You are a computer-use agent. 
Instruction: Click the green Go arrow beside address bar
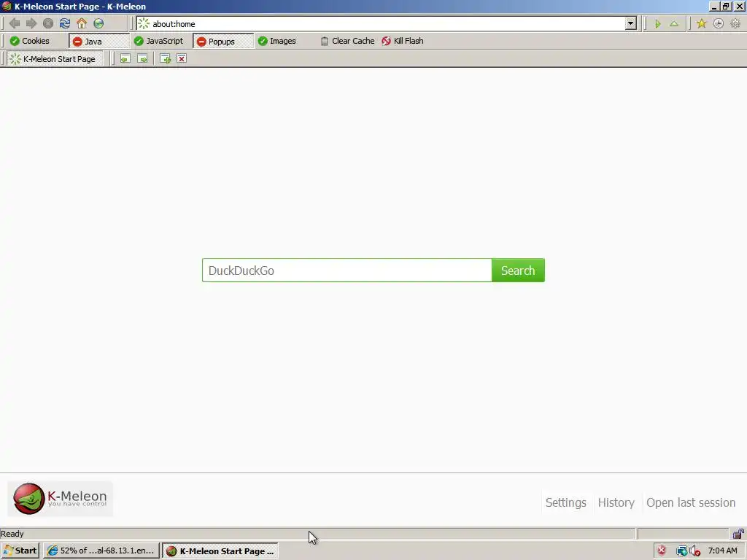coord(657,24)
